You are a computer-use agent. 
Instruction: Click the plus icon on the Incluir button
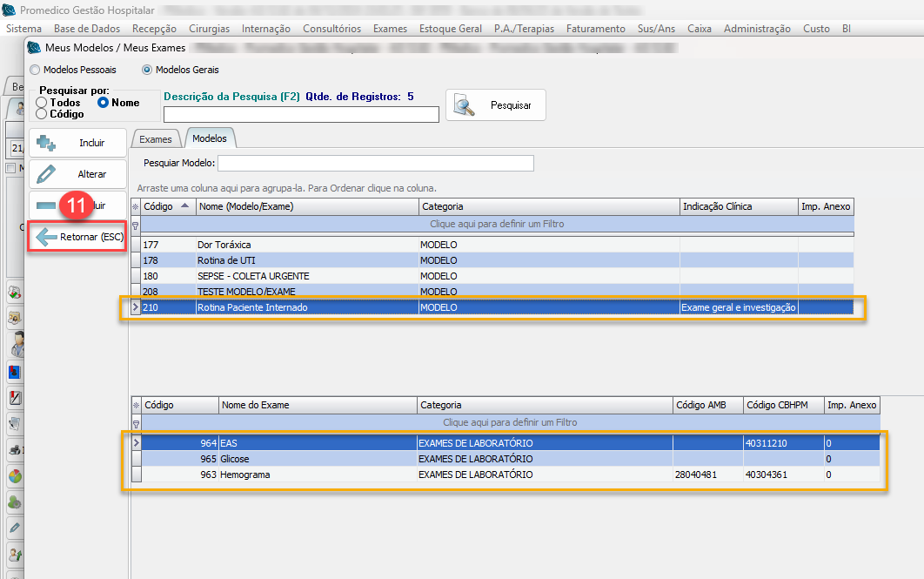(x=46, y=143)
